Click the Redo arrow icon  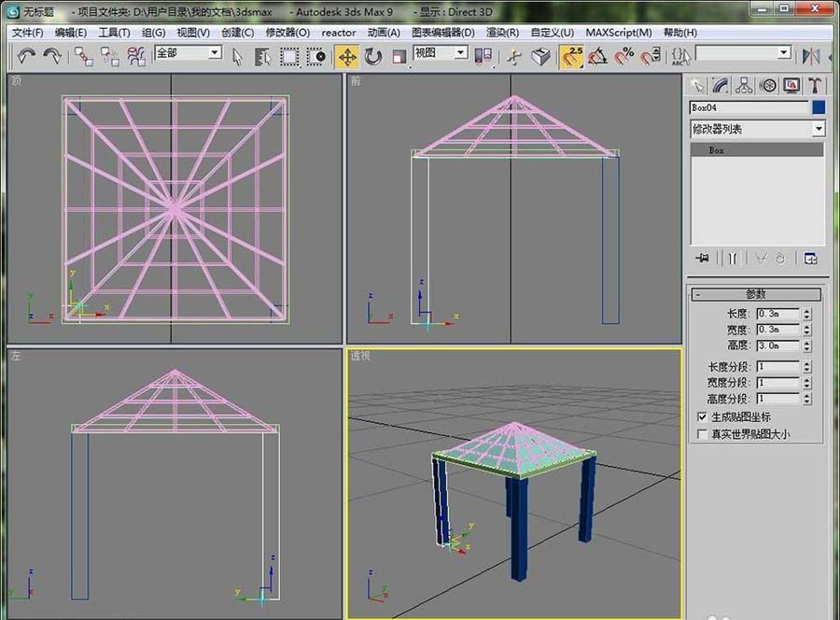(52, 56)
